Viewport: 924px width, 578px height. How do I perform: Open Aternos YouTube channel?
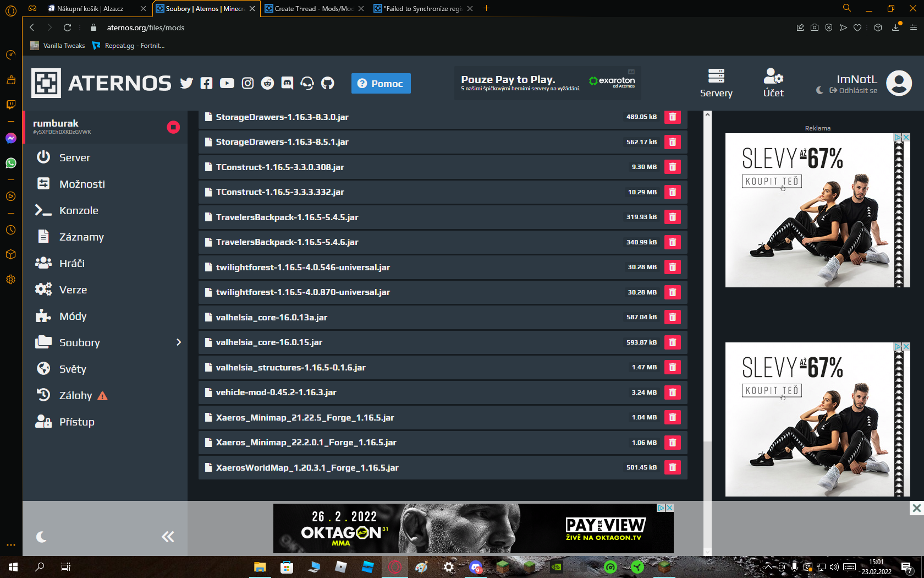coord(227,83)
